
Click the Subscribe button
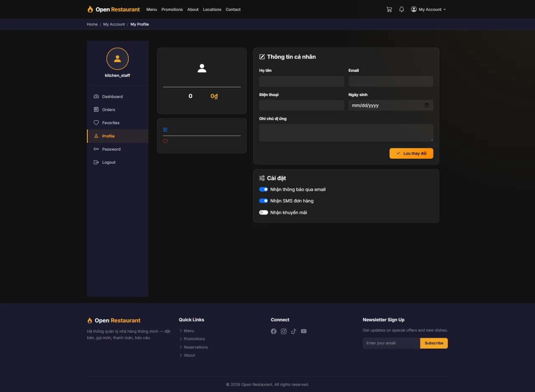tap(434, 343)
